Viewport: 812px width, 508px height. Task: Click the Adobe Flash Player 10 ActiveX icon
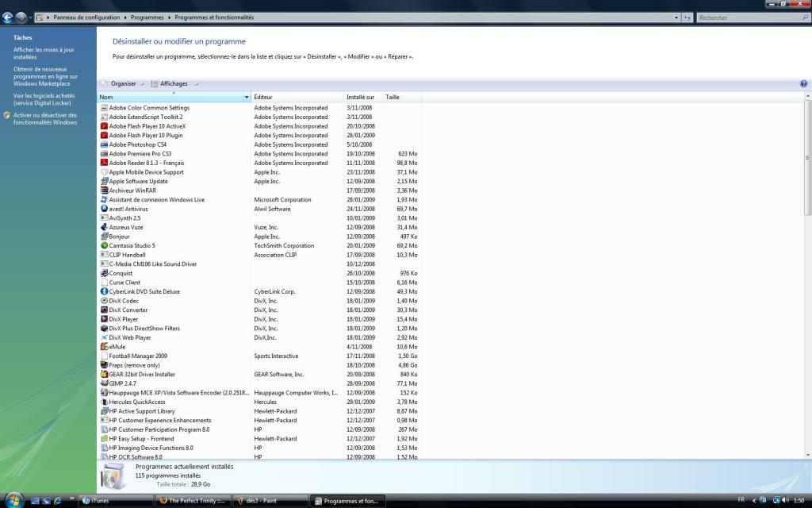click(104, 126)
